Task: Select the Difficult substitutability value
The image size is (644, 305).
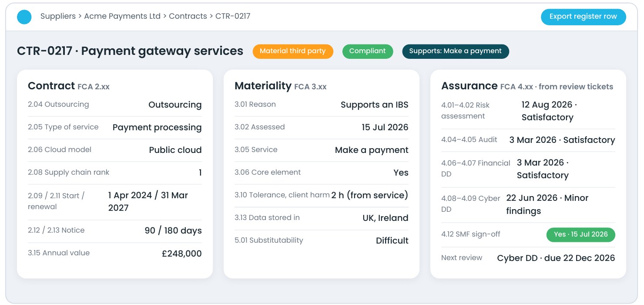Action: click(x=392, y=241)
